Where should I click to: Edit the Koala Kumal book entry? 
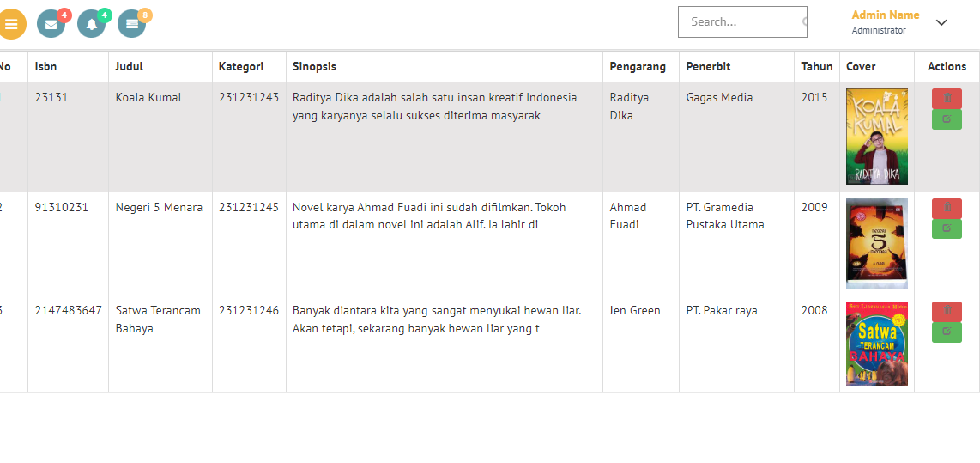coord(947,119)
